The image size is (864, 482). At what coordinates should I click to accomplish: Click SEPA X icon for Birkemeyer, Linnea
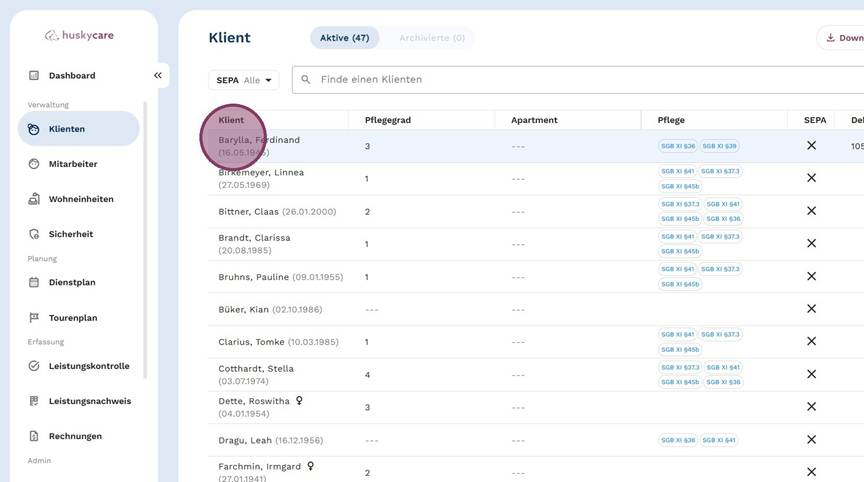coord(812,178)
